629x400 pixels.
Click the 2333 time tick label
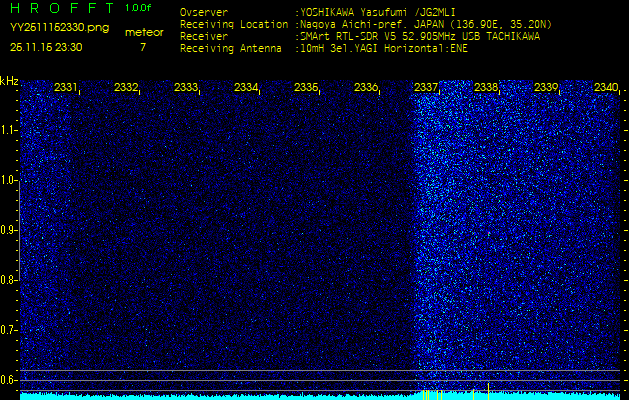(x=186, y=87)
